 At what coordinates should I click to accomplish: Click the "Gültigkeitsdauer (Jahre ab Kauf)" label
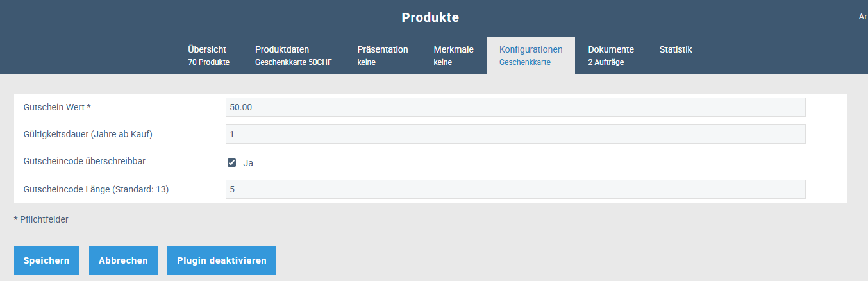87,134
